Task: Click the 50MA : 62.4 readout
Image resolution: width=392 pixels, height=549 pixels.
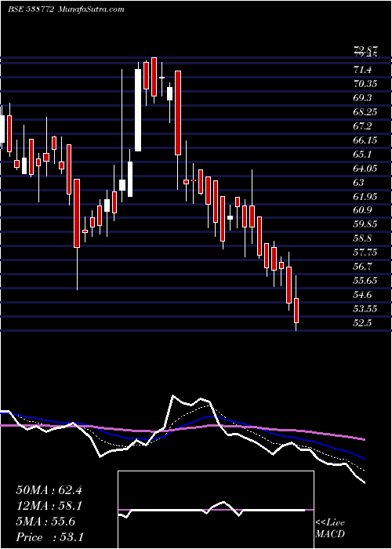Action: pos(49,490)
